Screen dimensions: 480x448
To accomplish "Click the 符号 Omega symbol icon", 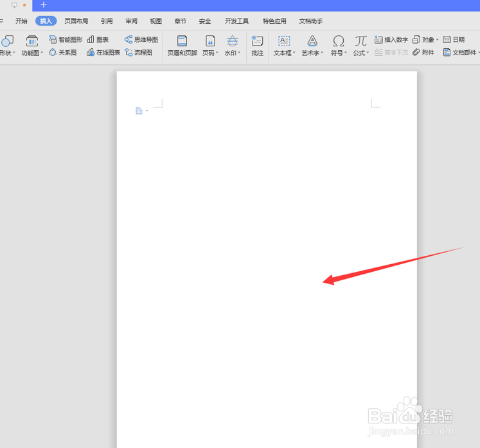I will (339, 41).
